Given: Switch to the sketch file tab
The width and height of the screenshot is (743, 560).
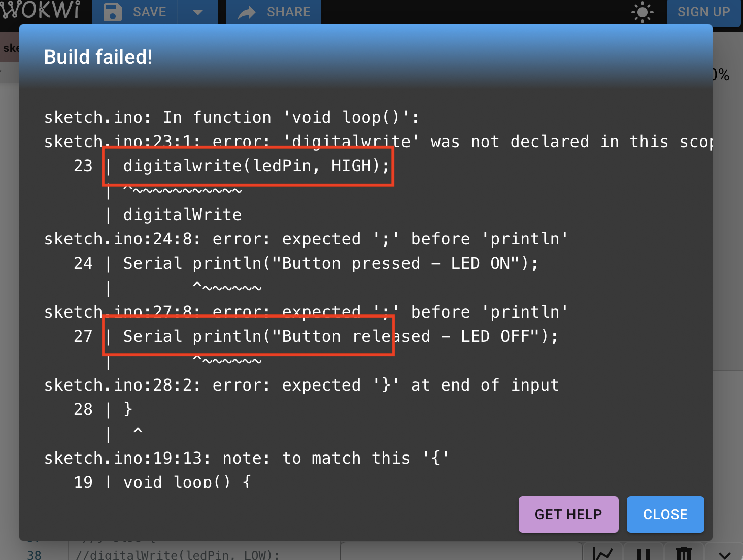Looking at the screenshot, I should coord(10,48).
